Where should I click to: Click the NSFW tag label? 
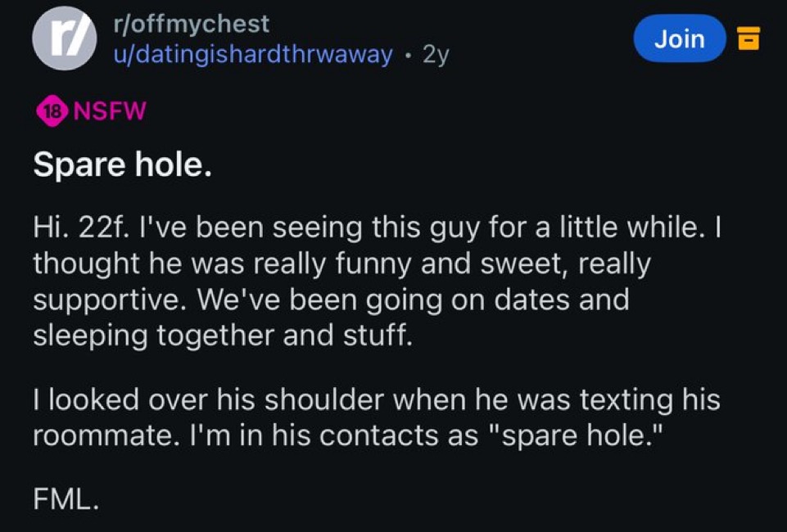(110, 111)
